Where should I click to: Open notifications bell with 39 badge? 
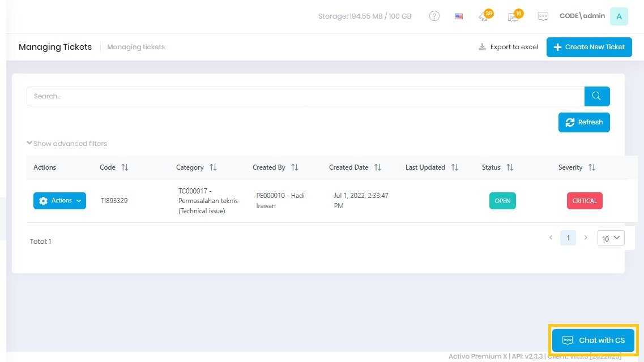tap(483, 16)
